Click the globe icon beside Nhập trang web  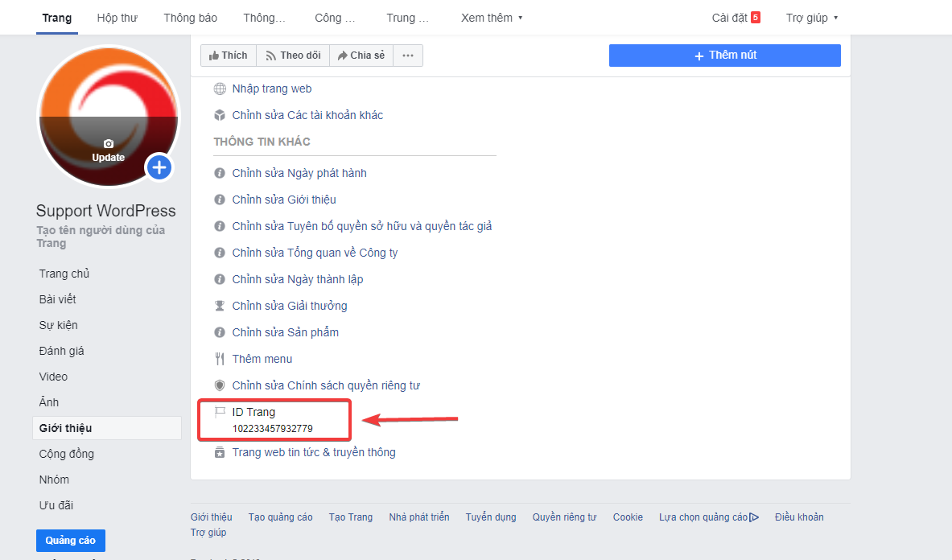[x=220, y=89]
